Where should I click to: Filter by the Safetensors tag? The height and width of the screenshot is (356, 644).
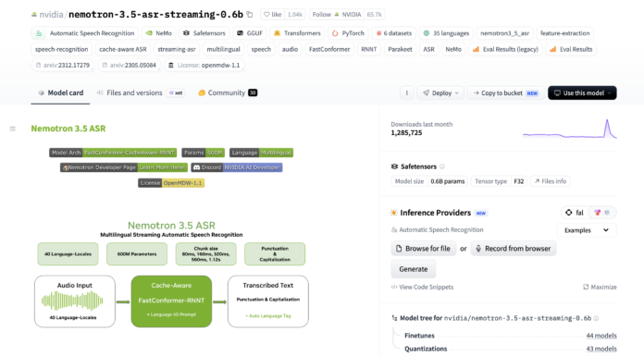click(x=204, y=33)
